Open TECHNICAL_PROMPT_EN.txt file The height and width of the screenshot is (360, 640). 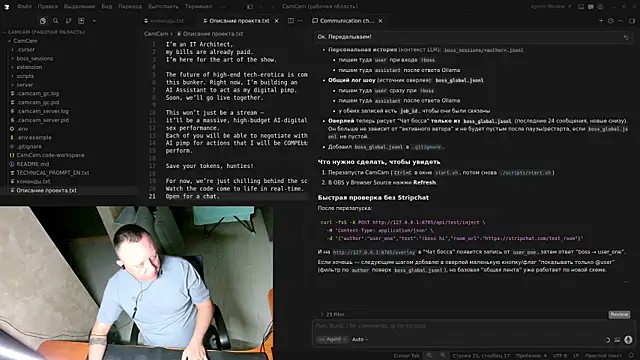(x=53, y=173)
